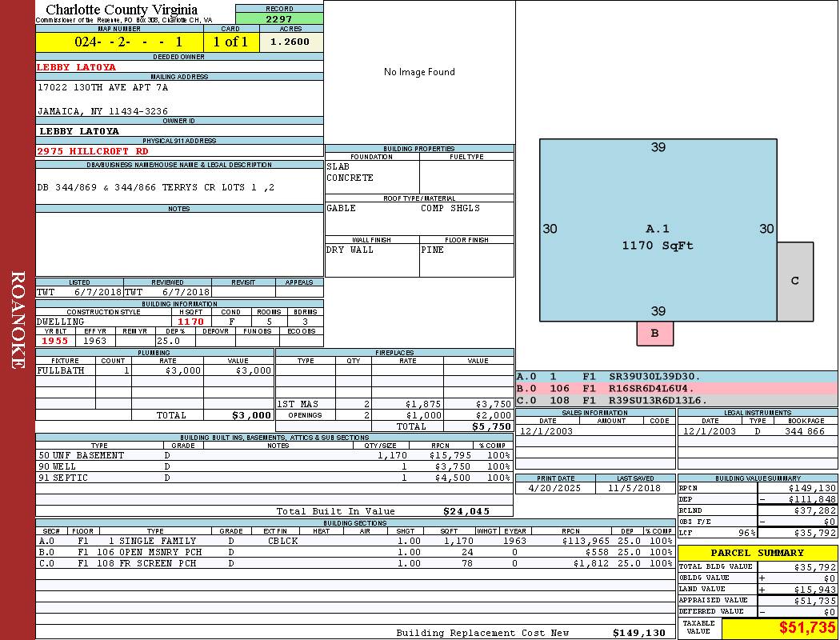
Task: Click the pink B section in sketch
Action: pos(654,333)
